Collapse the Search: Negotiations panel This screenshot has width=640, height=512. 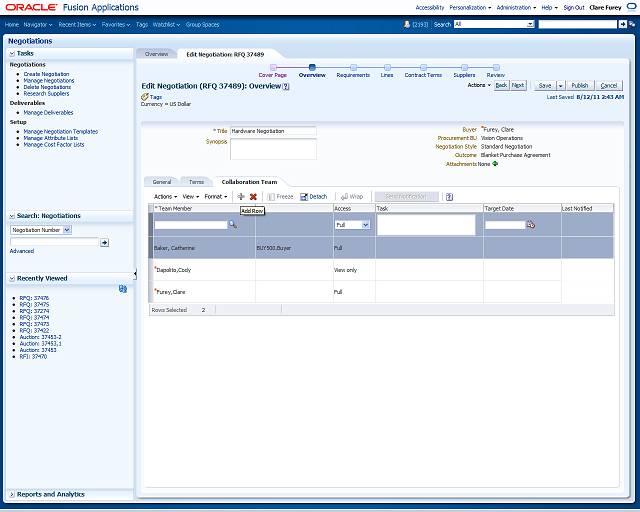(12, 216)
